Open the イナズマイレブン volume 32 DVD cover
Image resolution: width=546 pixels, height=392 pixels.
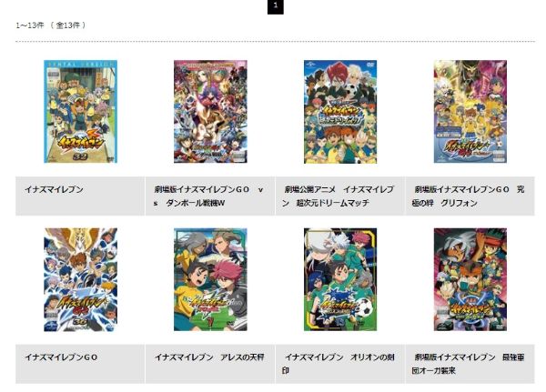[x=80, y=111]
